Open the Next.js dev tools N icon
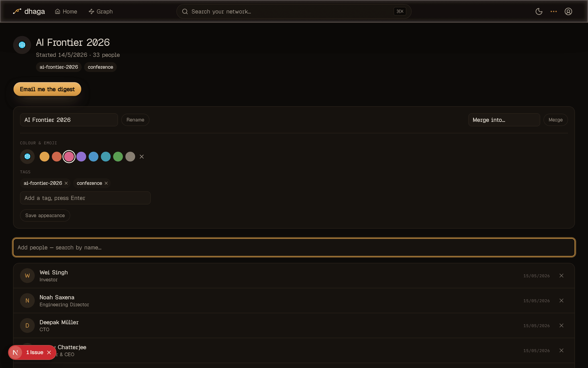Viewport: 588px width, 368px height. point(15,352)
